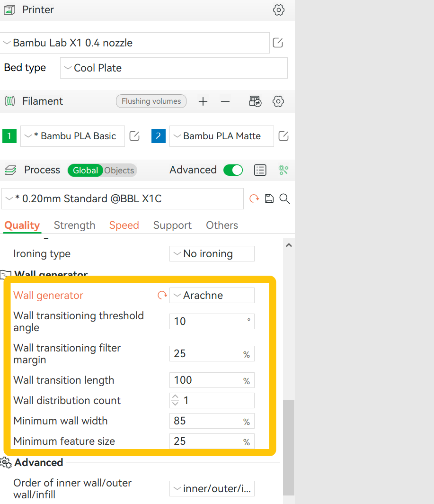Increase Wall distribution count with the stepper
Viewport: 434px width, 504px height.
pyautogui.click(x=175, y=397)
